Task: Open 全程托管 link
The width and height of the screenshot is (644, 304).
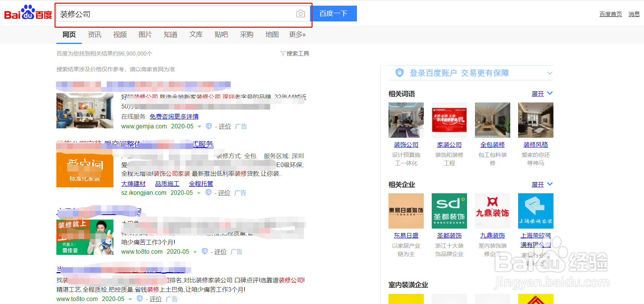Action: [201, 184]
